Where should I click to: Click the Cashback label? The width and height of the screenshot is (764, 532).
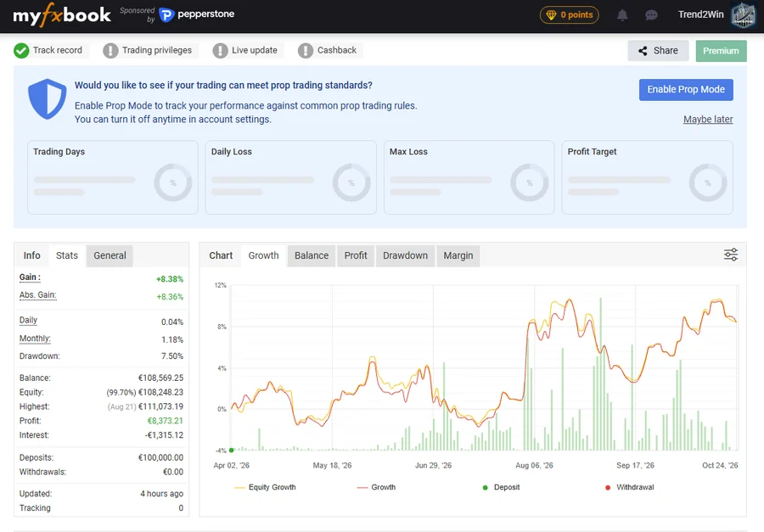pos(337,50)
